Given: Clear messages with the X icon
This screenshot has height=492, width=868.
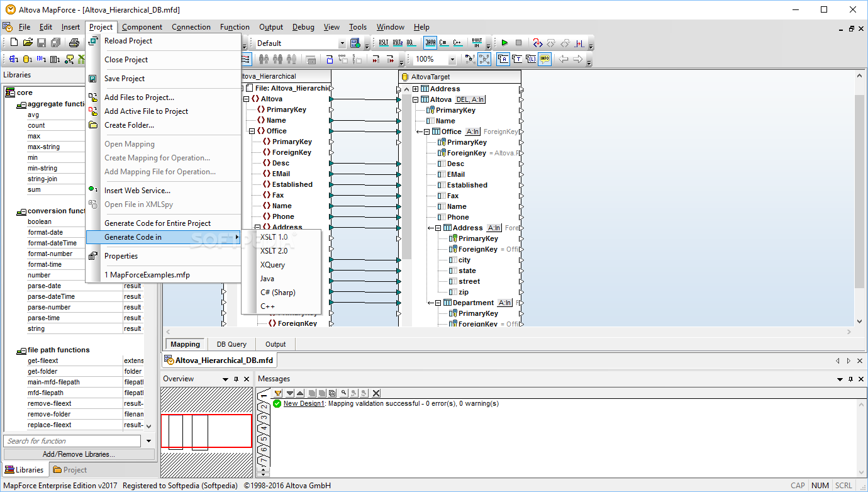Looking at the screenshot, I should pos(376,393).
